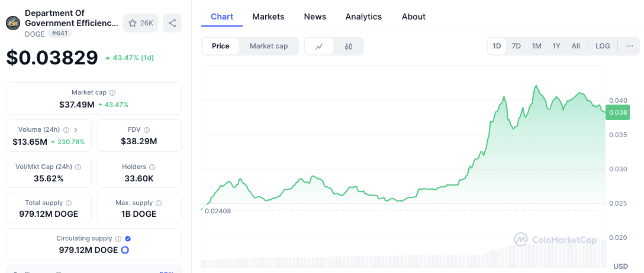
Task: Select the 1D time range
Action: (x=497, y=46)
